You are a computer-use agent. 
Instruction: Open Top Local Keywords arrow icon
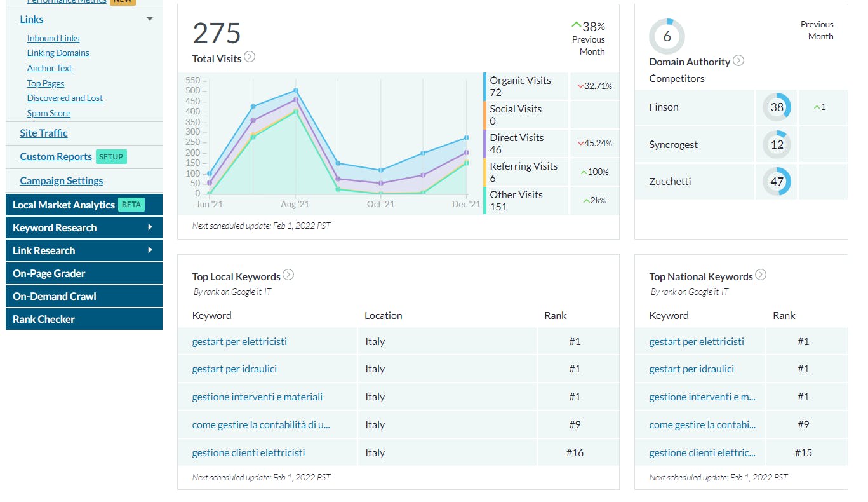click(x=288, y=275)
